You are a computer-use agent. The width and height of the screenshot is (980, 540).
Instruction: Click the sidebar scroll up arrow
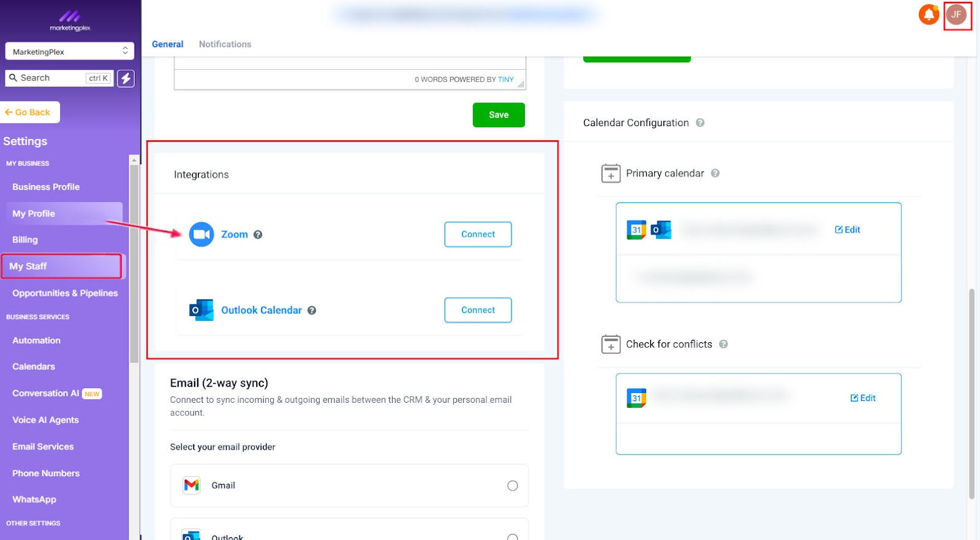134,160
